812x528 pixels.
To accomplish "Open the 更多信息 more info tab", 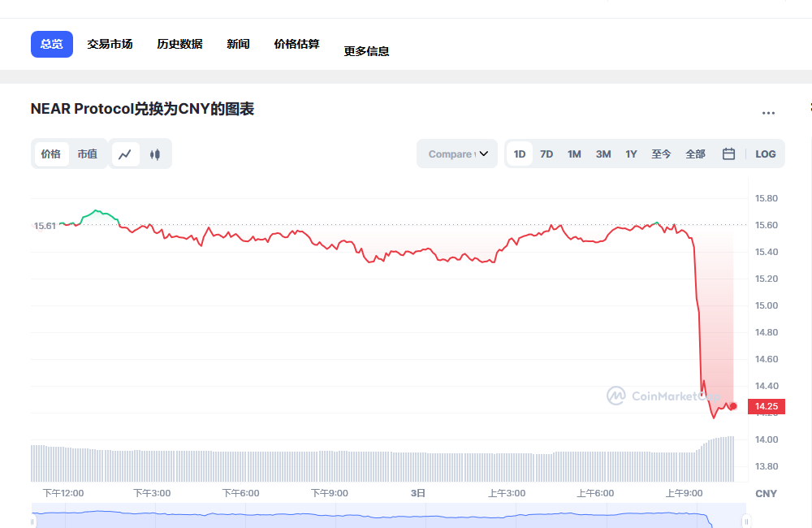I will click(367, 51).
